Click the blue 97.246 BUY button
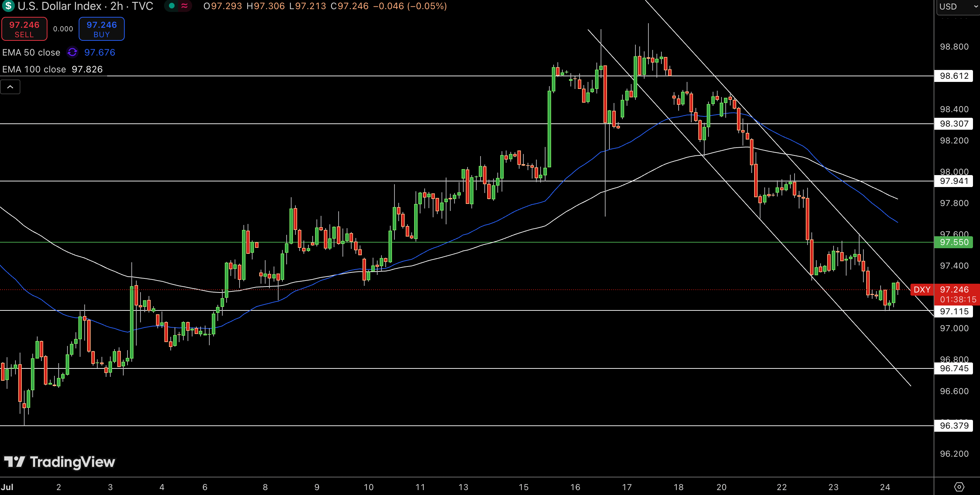 (102, 29)
